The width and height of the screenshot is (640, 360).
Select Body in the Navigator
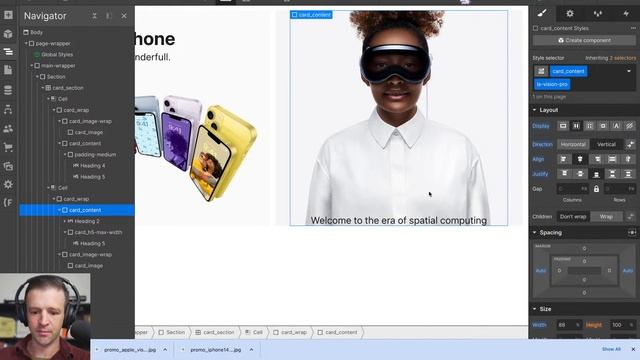[33, 32]
